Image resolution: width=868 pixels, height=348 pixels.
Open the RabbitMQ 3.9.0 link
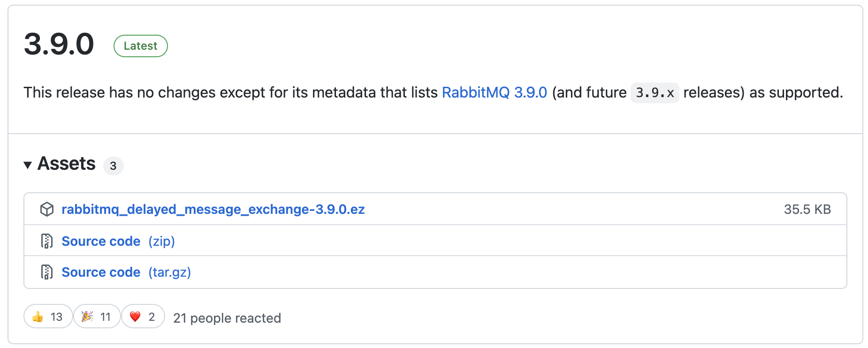494,92
